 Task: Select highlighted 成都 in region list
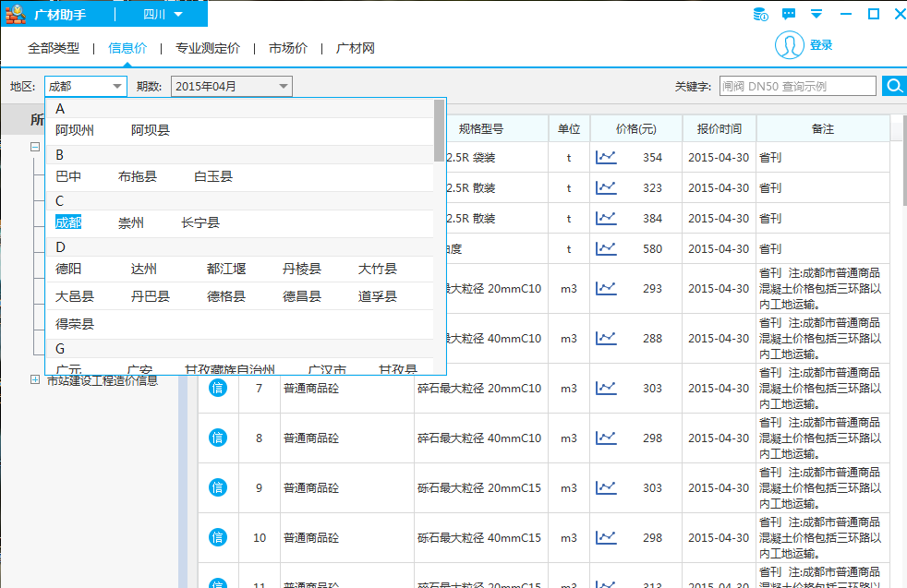[x=68, y=222]
